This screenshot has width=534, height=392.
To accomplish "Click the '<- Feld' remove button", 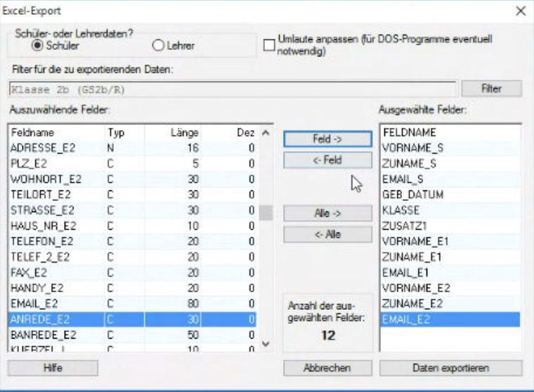I will coord(327,160).
